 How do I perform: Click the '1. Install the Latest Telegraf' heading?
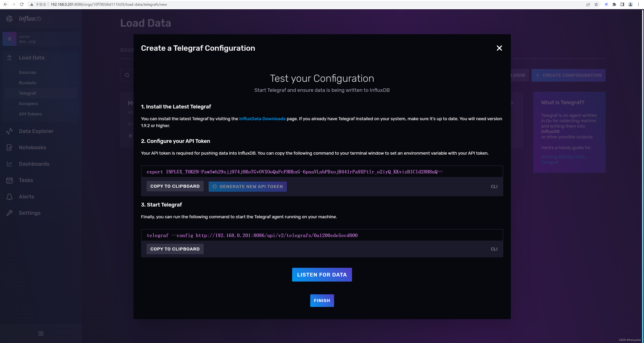176,107
